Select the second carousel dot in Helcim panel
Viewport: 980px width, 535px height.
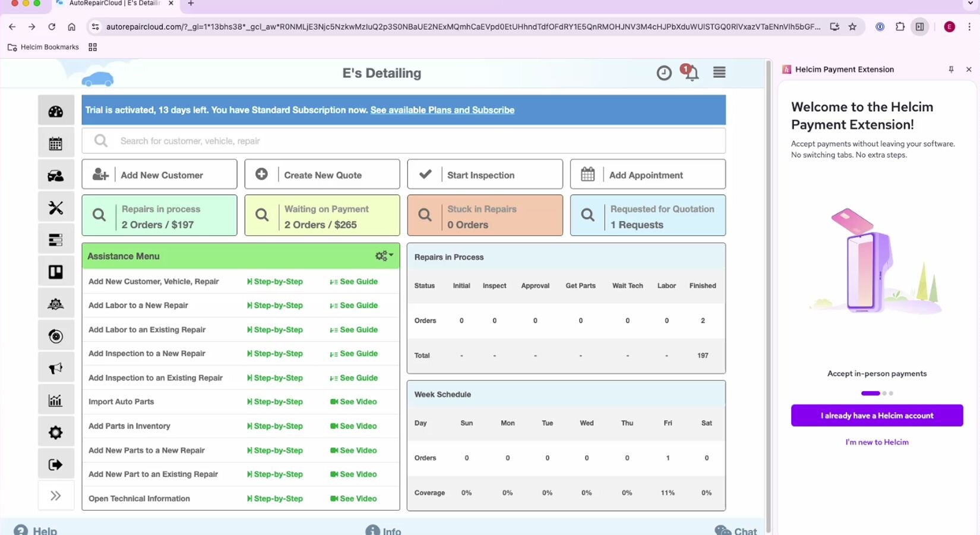[884, 394]
